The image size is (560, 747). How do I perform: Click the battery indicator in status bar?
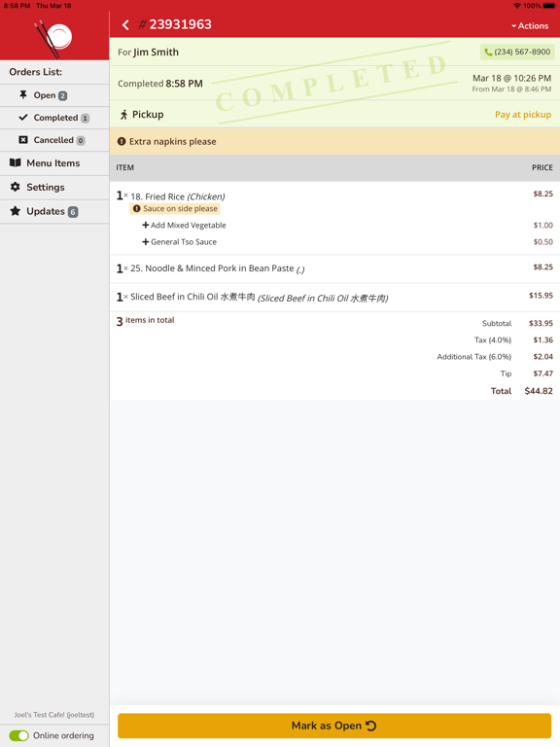pyautogui.click(x=549, y=6)
